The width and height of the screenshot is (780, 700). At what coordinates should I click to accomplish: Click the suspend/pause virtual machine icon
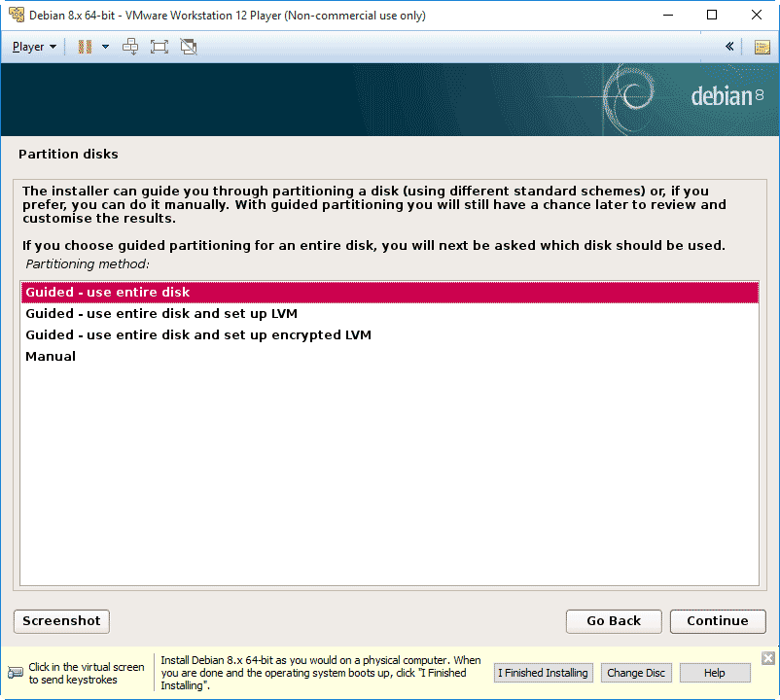[85, 47]
